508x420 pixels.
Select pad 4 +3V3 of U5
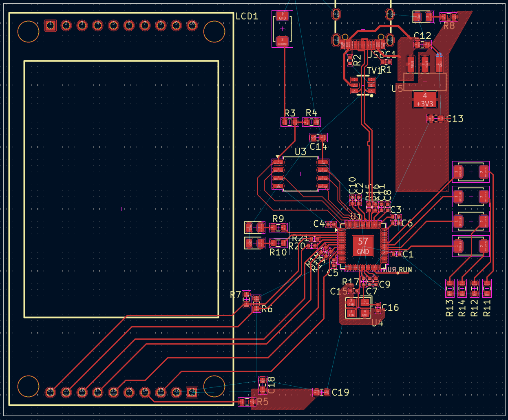point(425,100)
